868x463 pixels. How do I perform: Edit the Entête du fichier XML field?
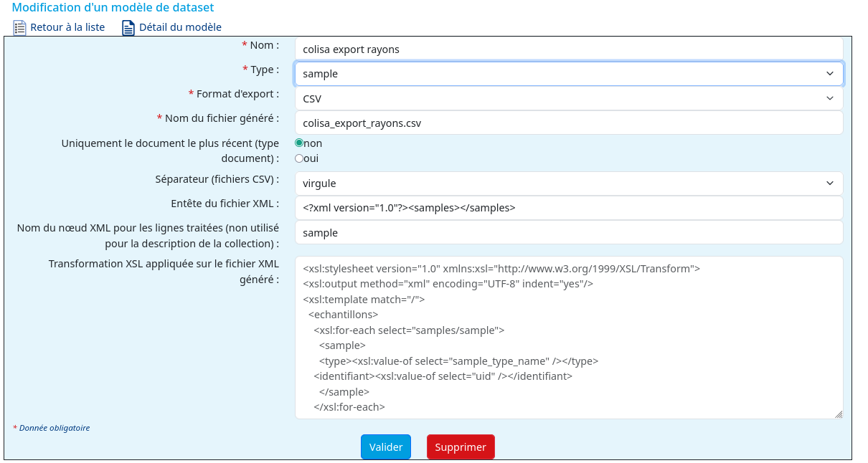coord(569,208)
